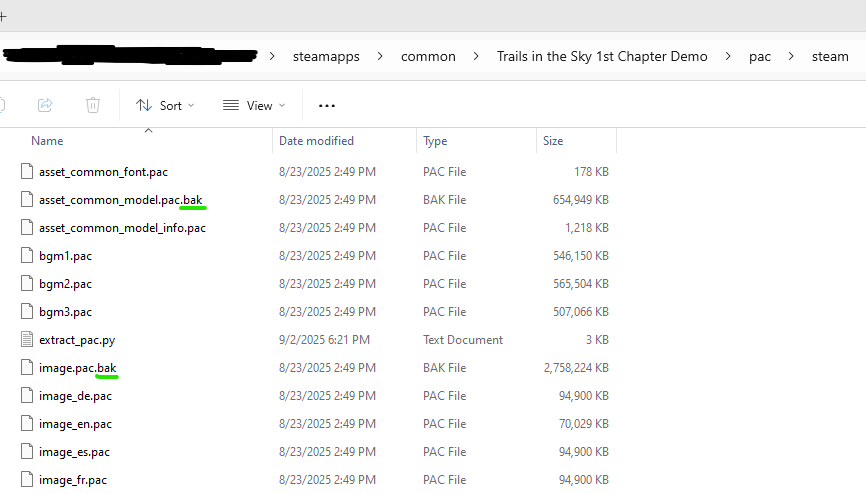
Task: Expand chevron after the common breadcrumb
Action: pos(476,56)
